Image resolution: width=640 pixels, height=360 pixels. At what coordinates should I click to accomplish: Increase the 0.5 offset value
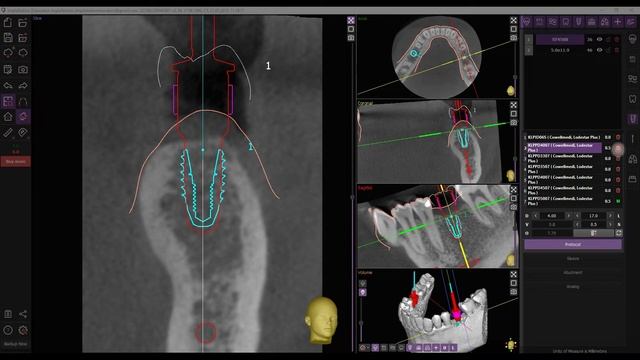pyautogui.click(x=610, y=224)
